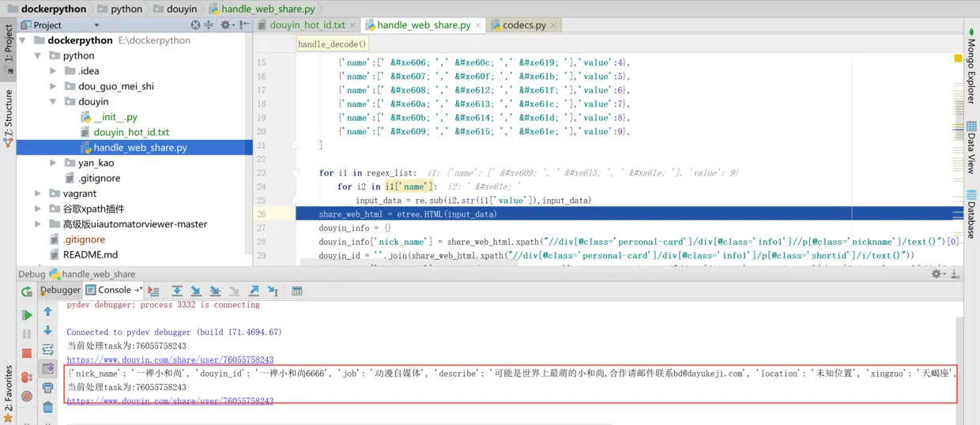Run to cursor in the debugger
980x425 pixels.
(x=273, y=291)
